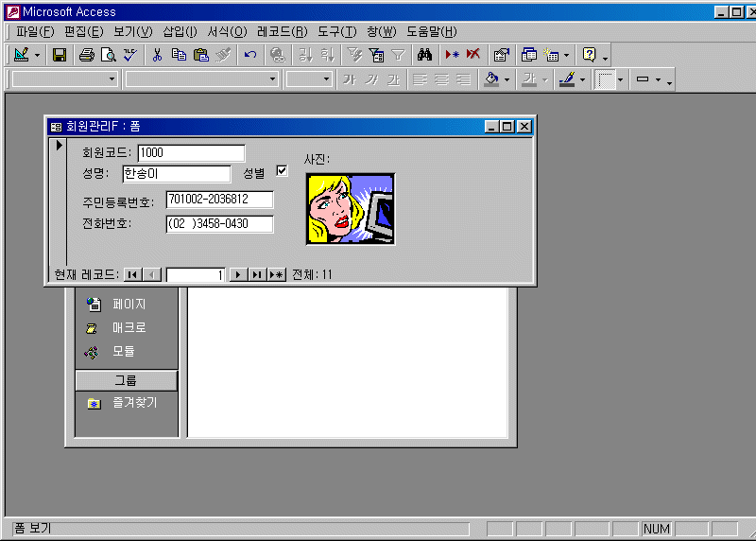
Task: Click the New Object icon
Action: (551, 55)
